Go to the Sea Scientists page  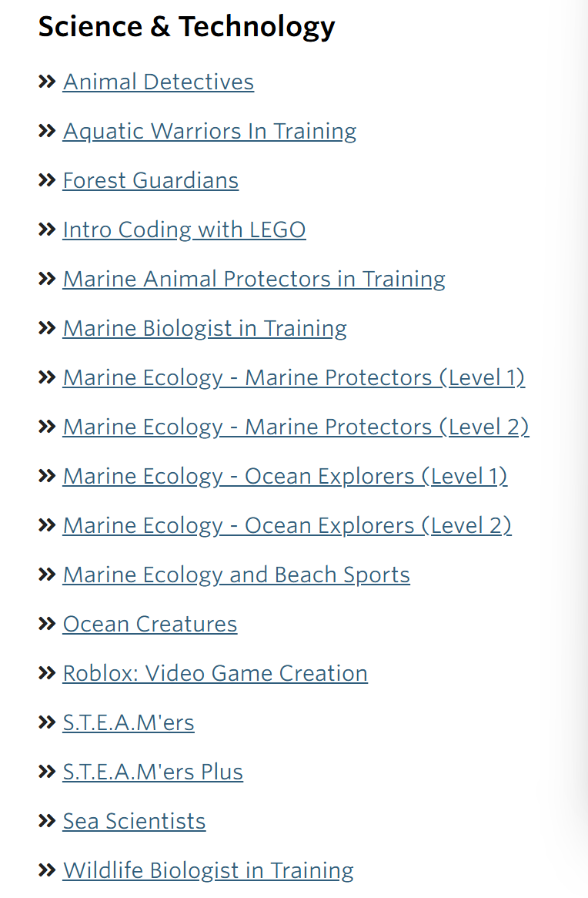134,822
